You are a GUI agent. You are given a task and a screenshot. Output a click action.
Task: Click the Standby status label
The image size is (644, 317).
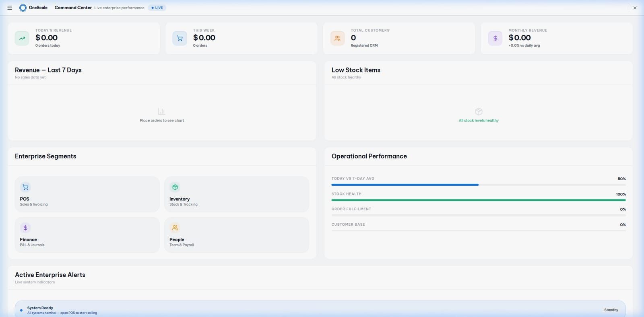click(x=611, y=310)
